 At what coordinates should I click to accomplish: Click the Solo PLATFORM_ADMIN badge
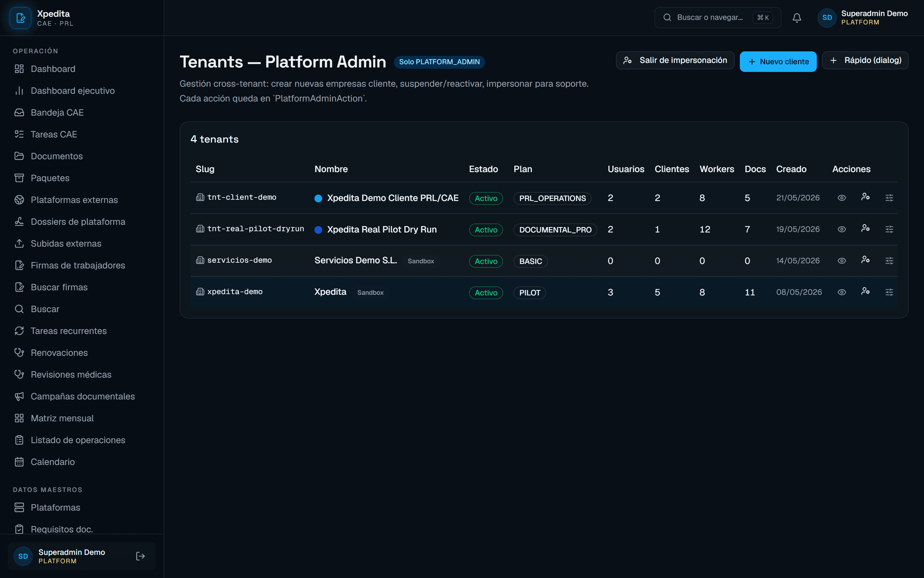point(439,62)
